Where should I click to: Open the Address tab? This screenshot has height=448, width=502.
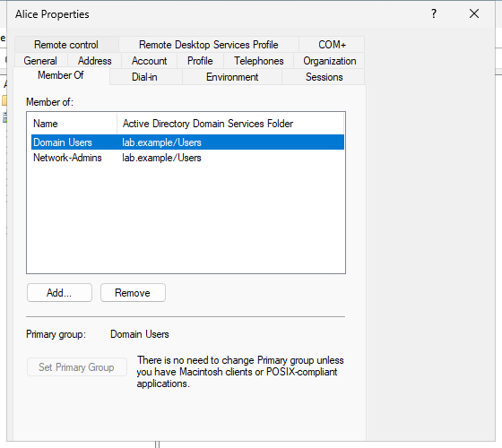click(94, 61)
